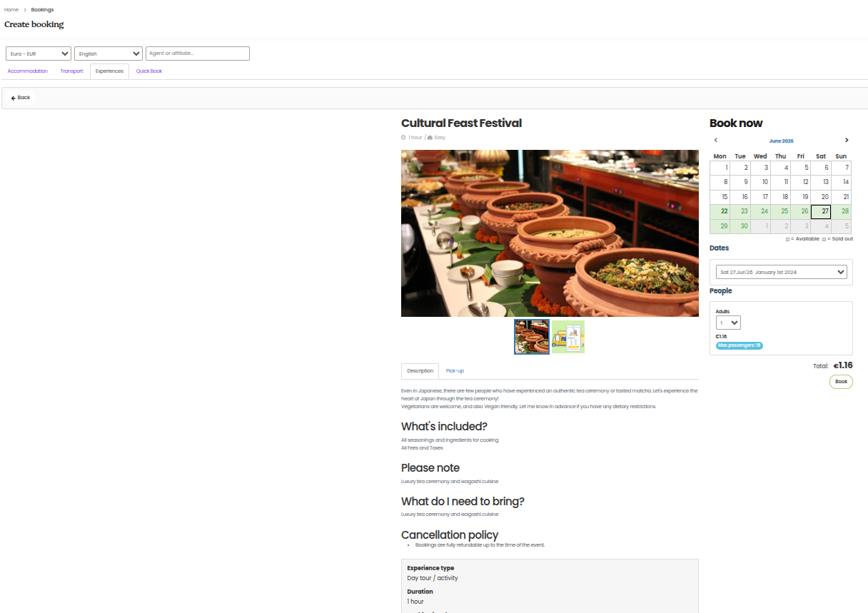Image resolution: width=868 pixels, height=613 pixels.
Task: Go to previous month in calendar
Action: coord(716,141)
